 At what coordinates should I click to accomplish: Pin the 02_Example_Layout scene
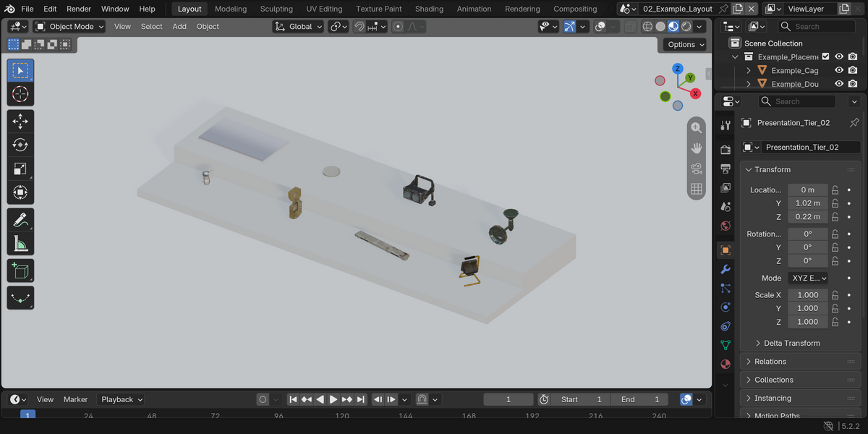723,9
